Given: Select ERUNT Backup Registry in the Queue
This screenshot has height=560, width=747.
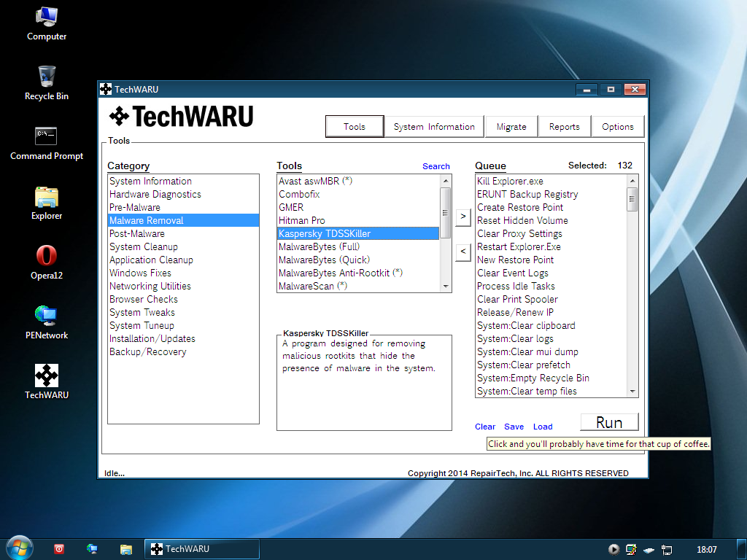Looking at the screenshot, I should [x=551, y=194].
